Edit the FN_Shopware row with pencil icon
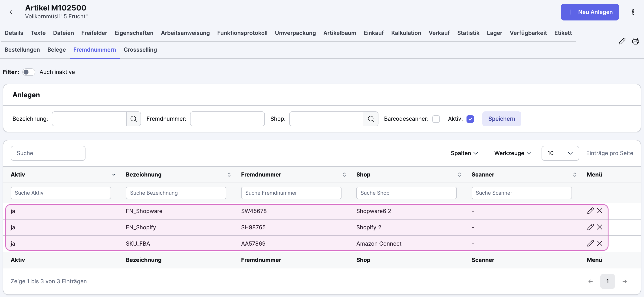 pos(590,211)
